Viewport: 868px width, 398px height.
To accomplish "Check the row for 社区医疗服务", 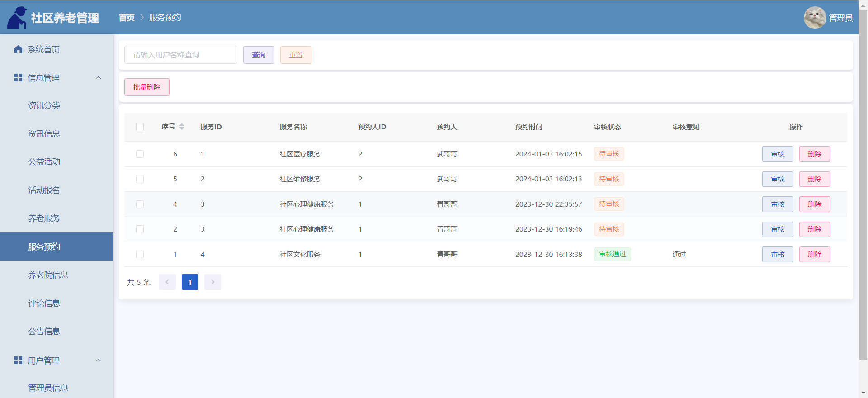I will [140, 154].
